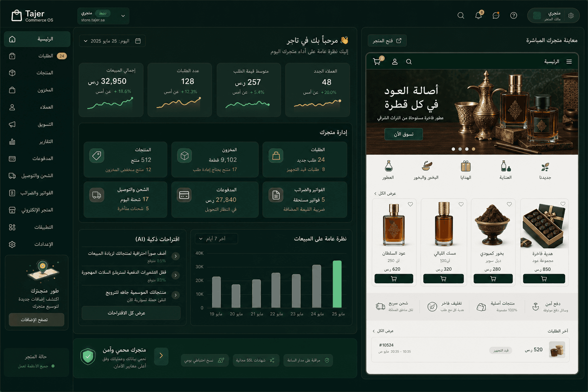Screen dimensions: 588x392
Task: Add مسك الليالي to cart
Action: [443, 279]
